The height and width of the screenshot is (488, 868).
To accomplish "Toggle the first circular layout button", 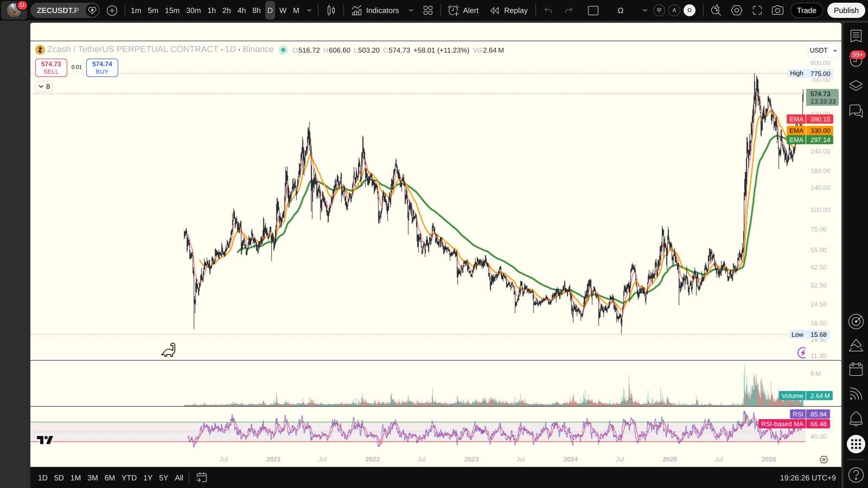I will 659,10.
